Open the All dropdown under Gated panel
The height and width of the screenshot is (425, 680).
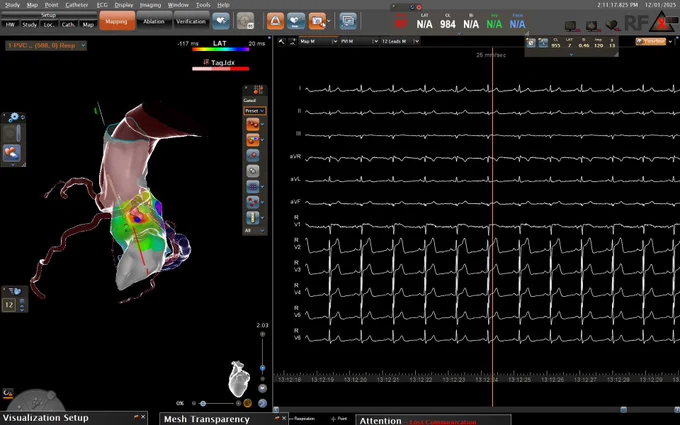pyautogui.click(x=255, y=230)
